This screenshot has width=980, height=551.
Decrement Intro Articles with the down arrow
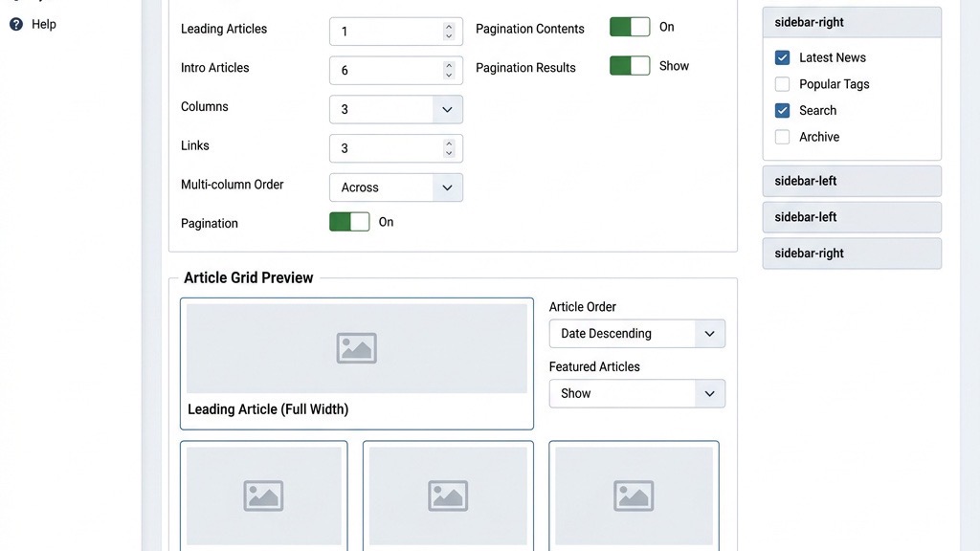448,75
